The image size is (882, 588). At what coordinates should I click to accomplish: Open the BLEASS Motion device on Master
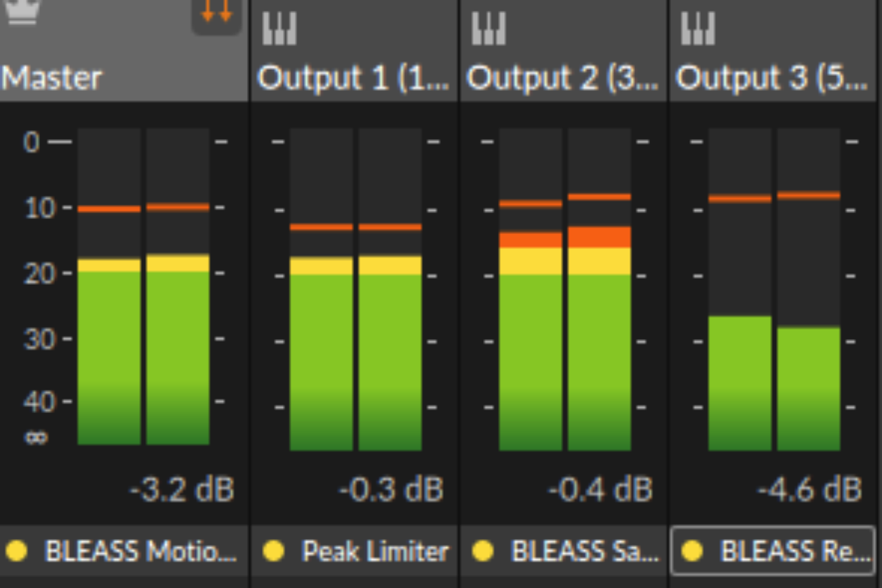coord(140,551)
